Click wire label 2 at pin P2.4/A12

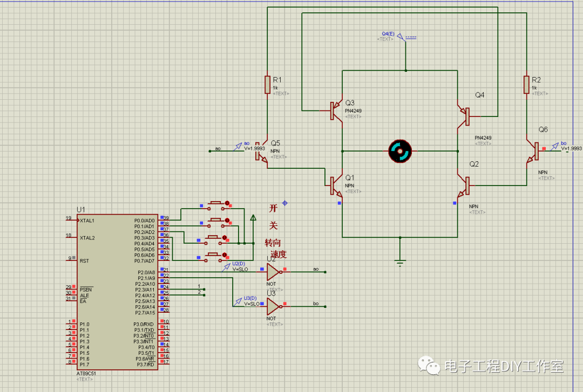(199, 292)
